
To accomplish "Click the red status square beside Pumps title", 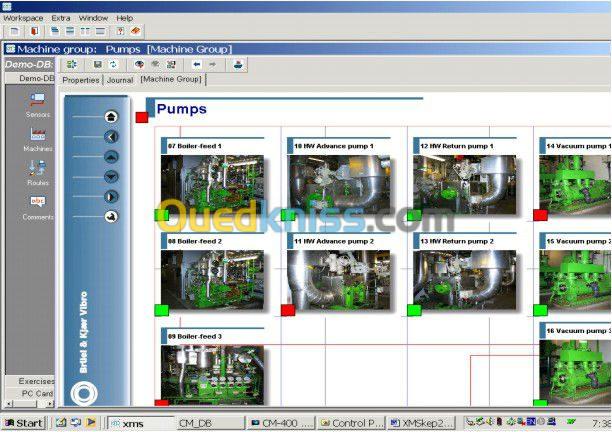I will pos(142,117).
